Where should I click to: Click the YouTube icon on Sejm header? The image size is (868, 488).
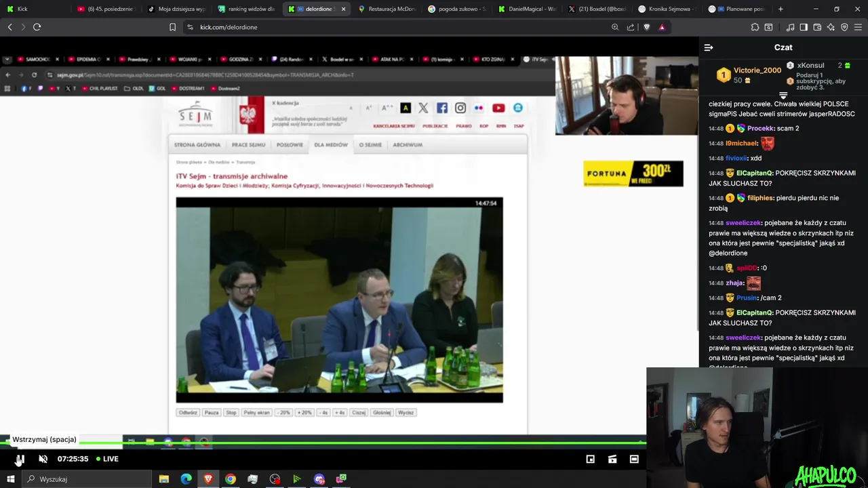(498, 108)
